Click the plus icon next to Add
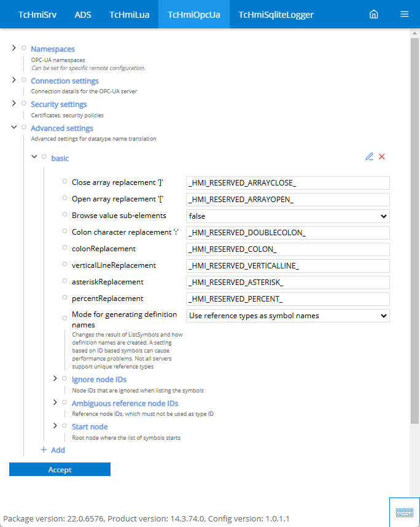The image size is (420, 527). 44,450
